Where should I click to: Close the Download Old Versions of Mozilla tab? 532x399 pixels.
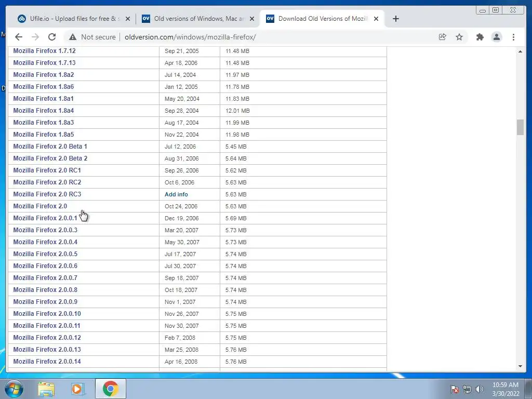pos(376,19)
